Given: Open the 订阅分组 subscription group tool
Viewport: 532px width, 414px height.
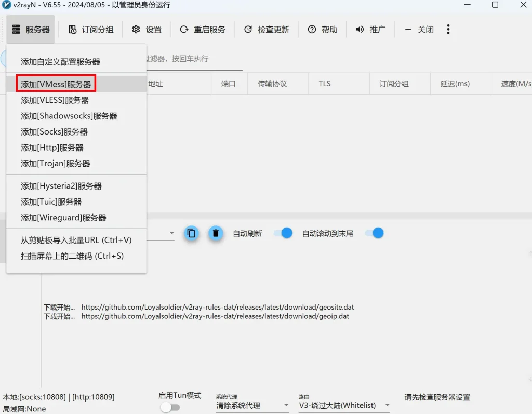Looking at the screenshot, I should click(91, 30).
